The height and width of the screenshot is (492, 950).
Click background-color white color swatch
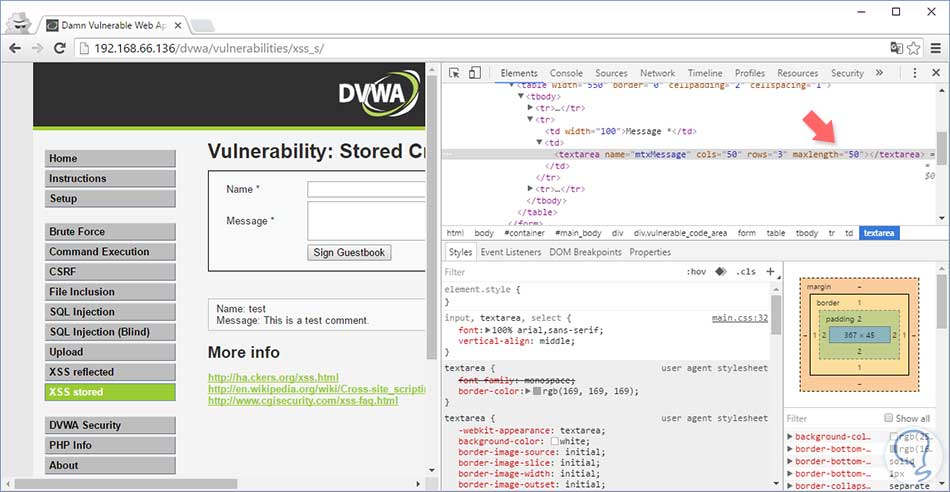coord(554,440)
